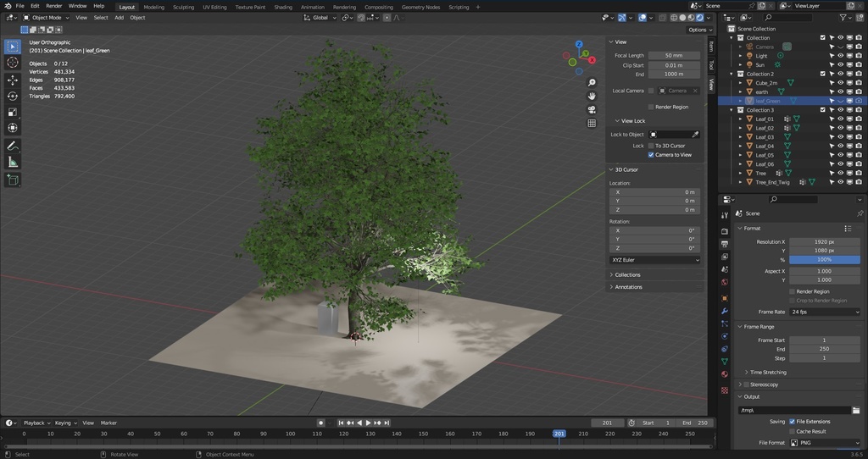Enable Render Region in View panel
Image resolution: width=868 pixels, height=459 pixels.
(x=651, y=107)
